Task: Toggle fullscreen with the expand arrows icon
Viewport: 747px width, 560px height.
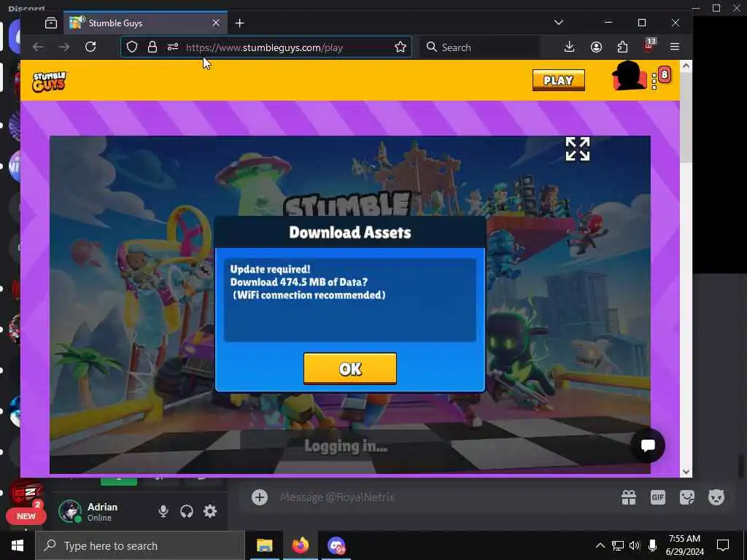Action: click(x=578, y=149)
